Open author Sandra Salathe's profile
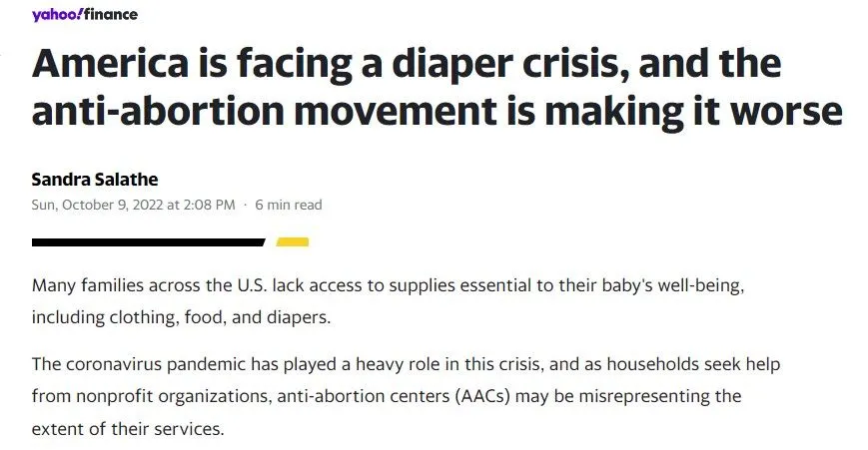Image resolution: width=868 pixels, height=450 pixels. pos(95,180)
